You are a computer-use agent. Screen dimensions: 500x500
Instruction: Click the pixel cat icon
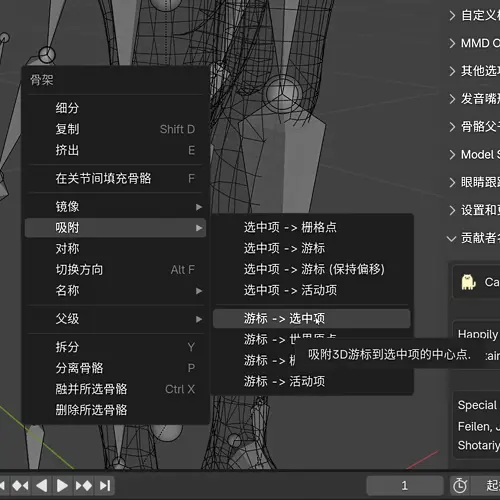point(468,282)
